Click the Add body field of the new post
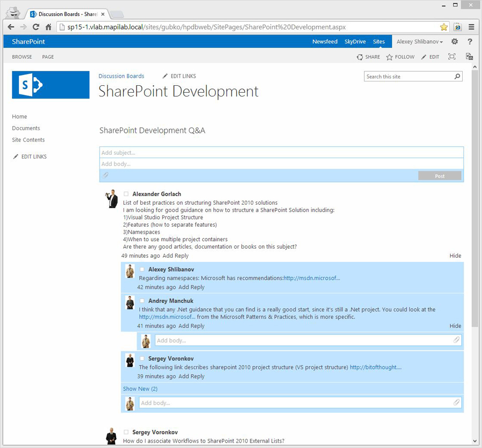482x448 pixels. [281, 163]
